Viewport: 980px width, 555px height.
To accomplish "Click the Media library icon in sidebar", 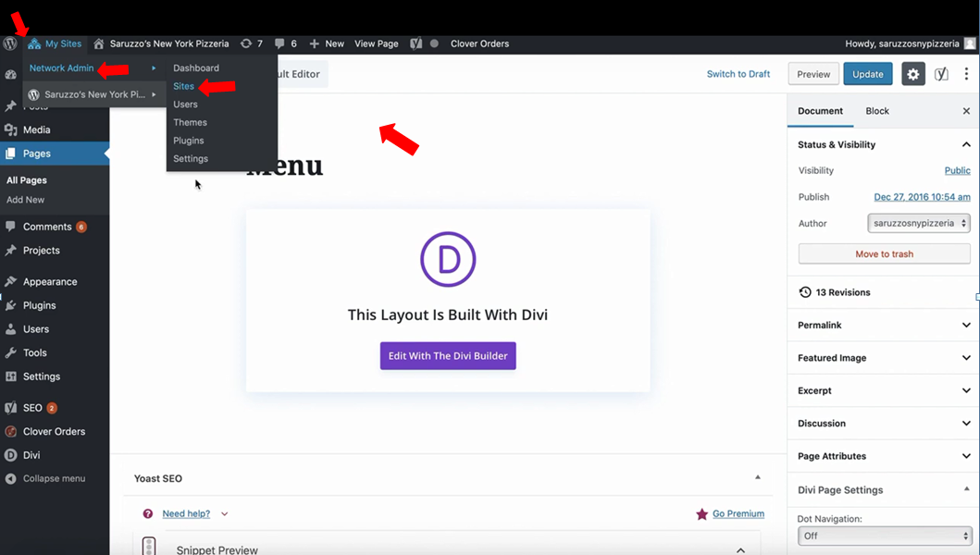I will [x=10, y=130].
